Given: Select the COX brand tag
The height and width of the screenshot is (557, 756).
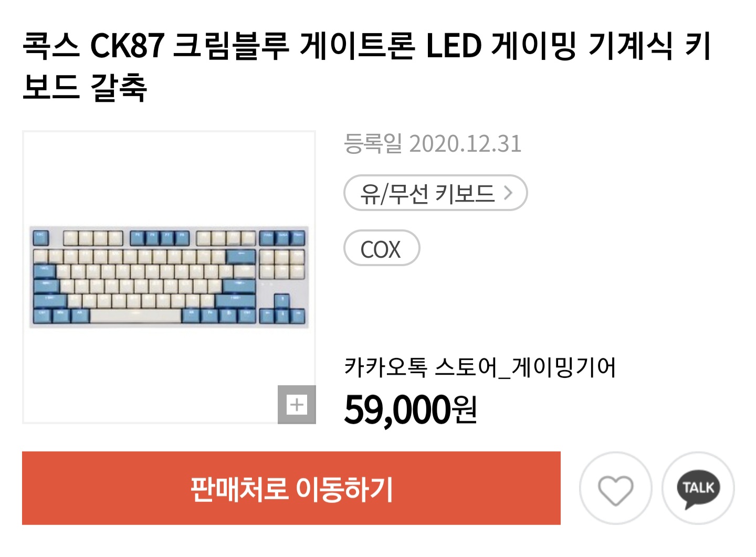Looking at the screenshot, I should 381,248.
